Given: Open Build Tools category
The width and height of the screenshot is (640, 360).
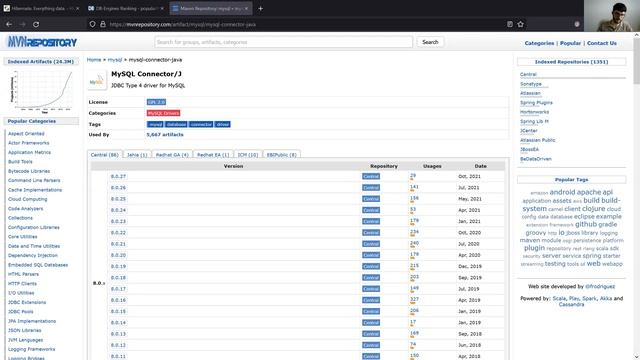Looking at the screenshot, I should 20,162.
